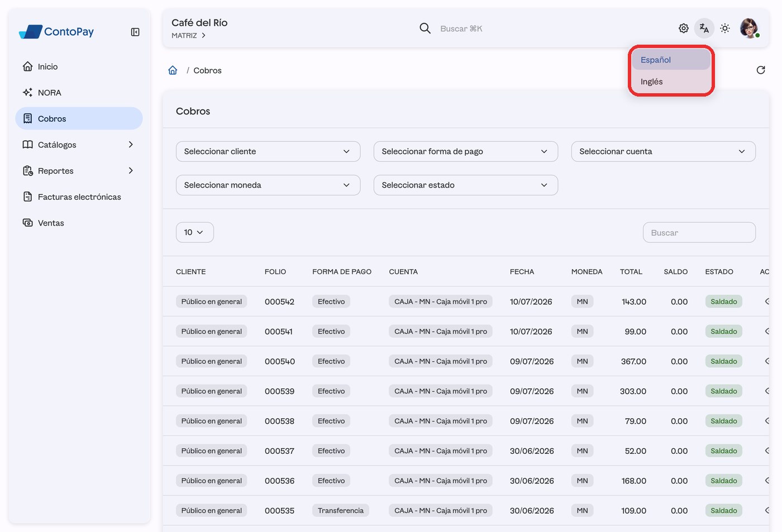
Task: Click date 10/07/2026 in row 000542
Action: (x=531, y=301)
